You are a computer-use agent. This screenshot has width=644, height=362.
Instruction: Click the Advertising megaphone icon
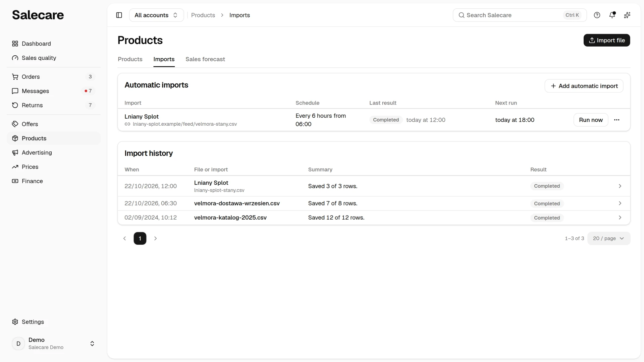tap(15, 153)
